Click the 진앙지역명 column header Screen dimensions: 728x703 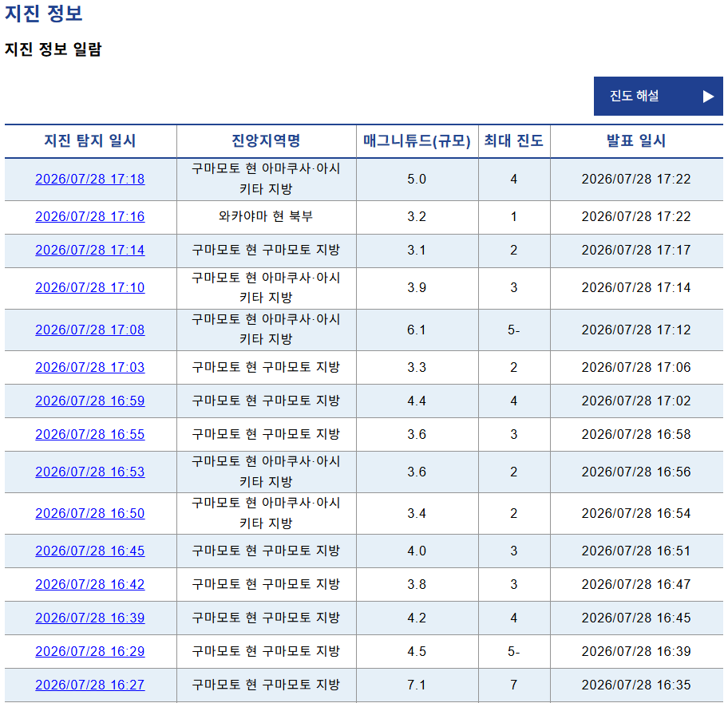tap(266, 140)
